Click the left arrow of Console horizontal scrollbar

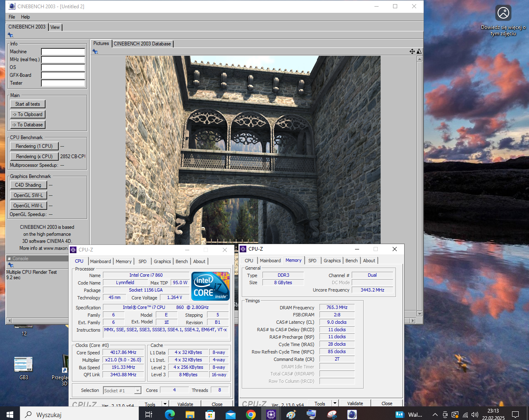tap(9, 320)
